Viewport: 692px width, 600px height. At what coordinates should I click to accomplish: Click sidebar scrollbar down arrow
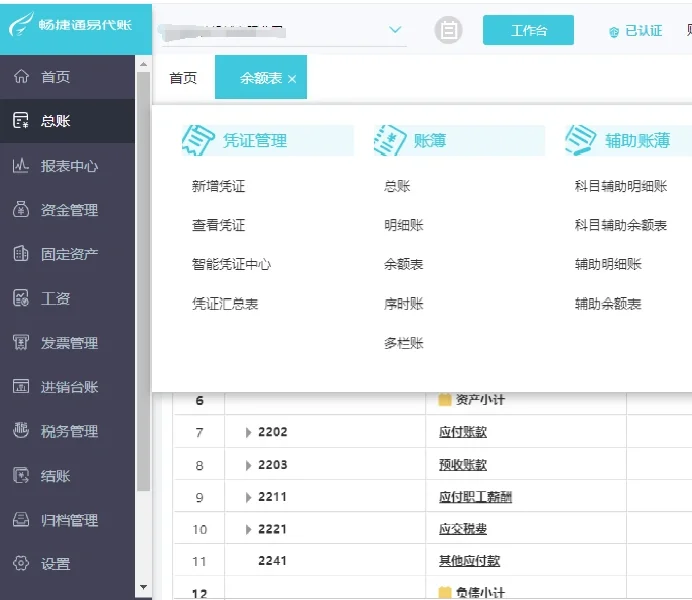[143, 587]
